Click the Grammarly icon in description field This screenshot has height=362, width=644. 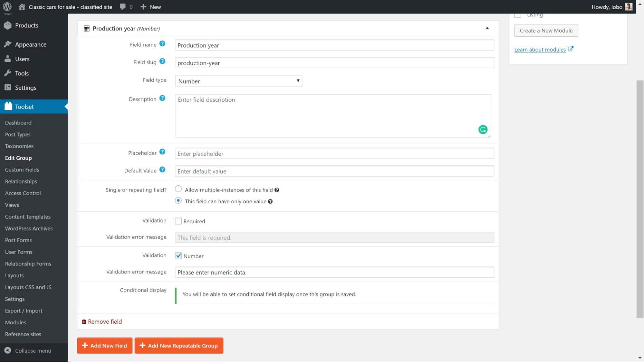click(x=482, y=129)
